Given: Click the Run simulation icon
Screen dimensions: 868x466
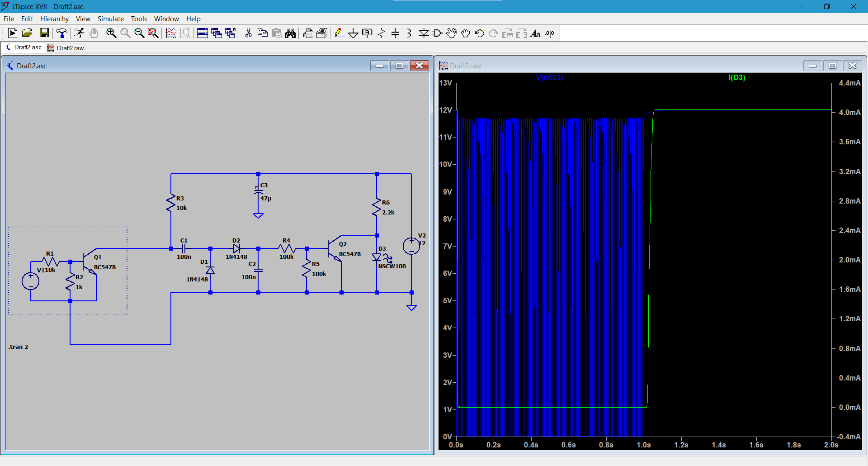Looking at the screenshot, I should click(x=13, y=33).
